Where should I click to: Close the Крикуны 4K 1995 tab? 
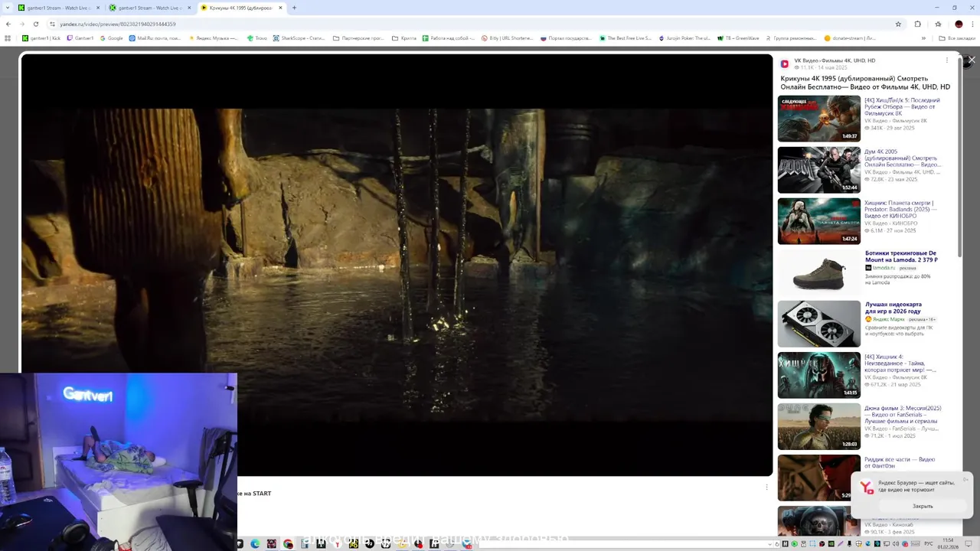point(280,8)
